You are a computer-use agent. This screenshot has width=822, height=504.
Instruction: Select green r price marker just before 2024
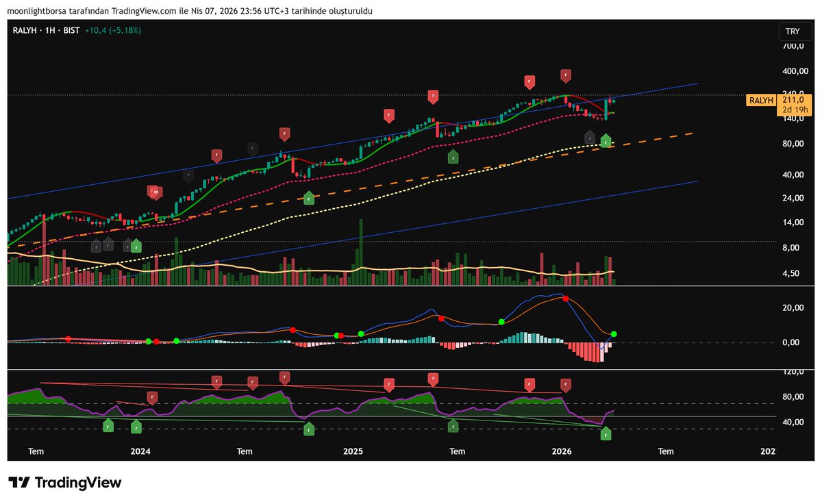pyautogui.click(x=136, y=246)
